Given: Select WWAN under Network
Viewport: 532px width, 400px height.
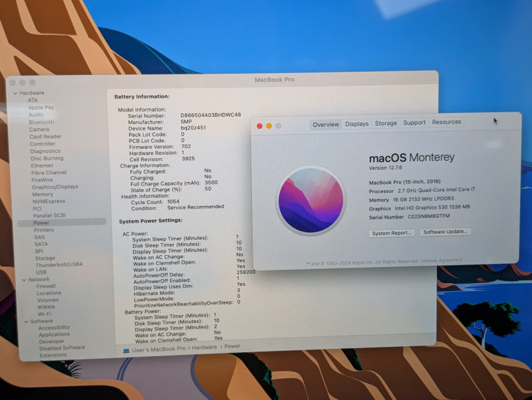Looking at the screenshot, I should click(x=46, y=307).
